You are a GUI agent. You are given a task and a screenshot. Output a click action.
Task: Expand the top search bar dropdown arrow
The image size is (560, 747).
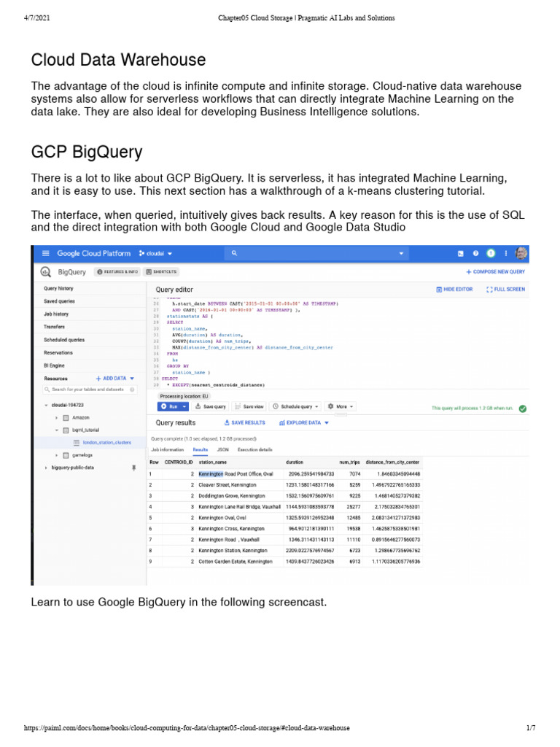click(401, 253)
